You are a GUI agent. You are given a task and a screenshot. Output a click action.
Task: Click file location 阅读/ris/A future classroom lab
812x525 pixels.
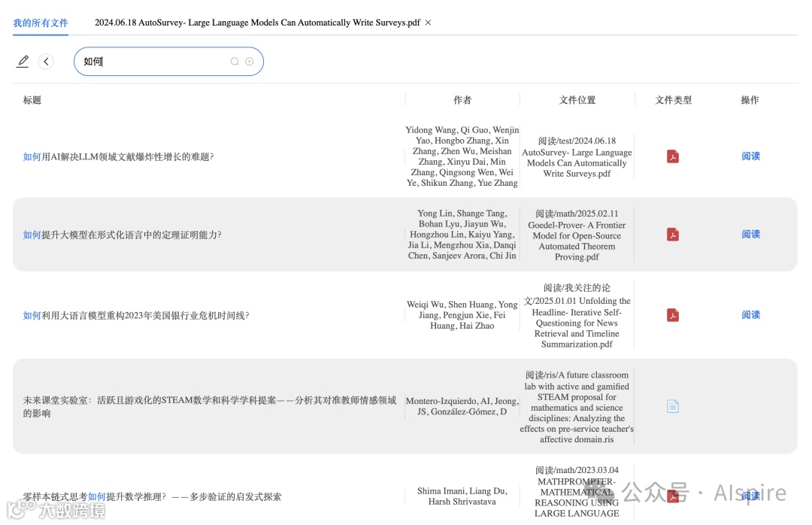[x=577, y=407]
